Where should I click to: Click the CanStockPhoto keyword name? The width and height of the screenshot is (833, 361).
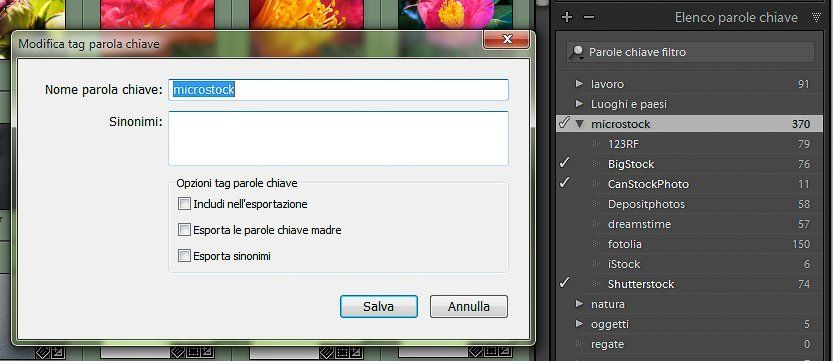pos(648,184)
